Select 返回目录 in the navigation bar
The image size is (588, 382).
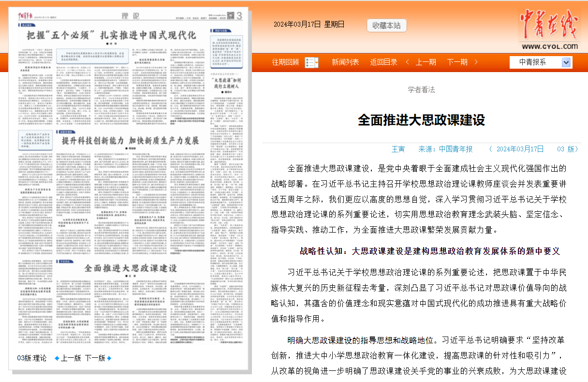coord(384,62)
